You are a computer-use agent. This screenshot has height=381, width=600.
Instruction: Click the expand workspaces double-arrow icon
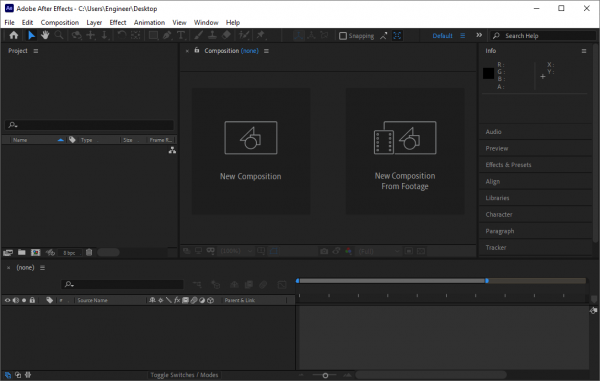pos(479,35)
